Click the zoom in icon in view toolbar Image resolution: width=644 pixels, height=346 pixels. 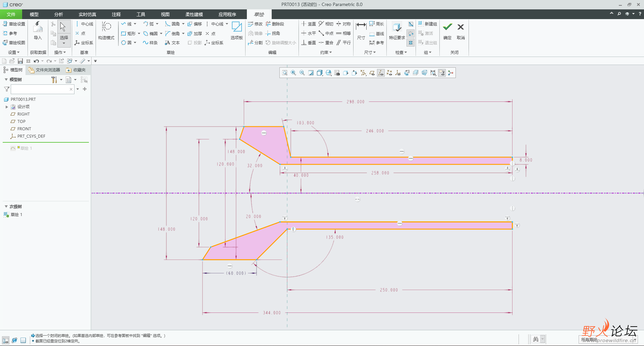pyautogui.click(x=293, y=73)
